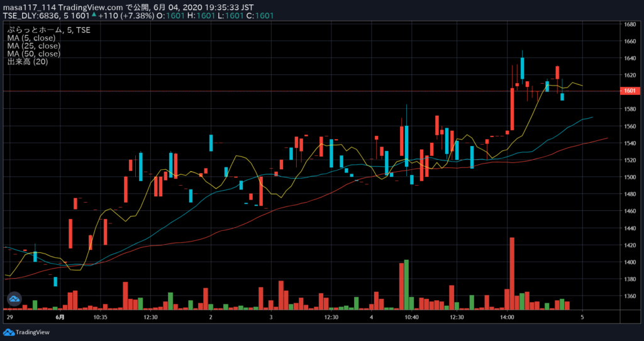This screenshot has width=644, height=341.
Task: Click the 1360 price axis label
Action: pyautogui.click(x=630, y=296)
